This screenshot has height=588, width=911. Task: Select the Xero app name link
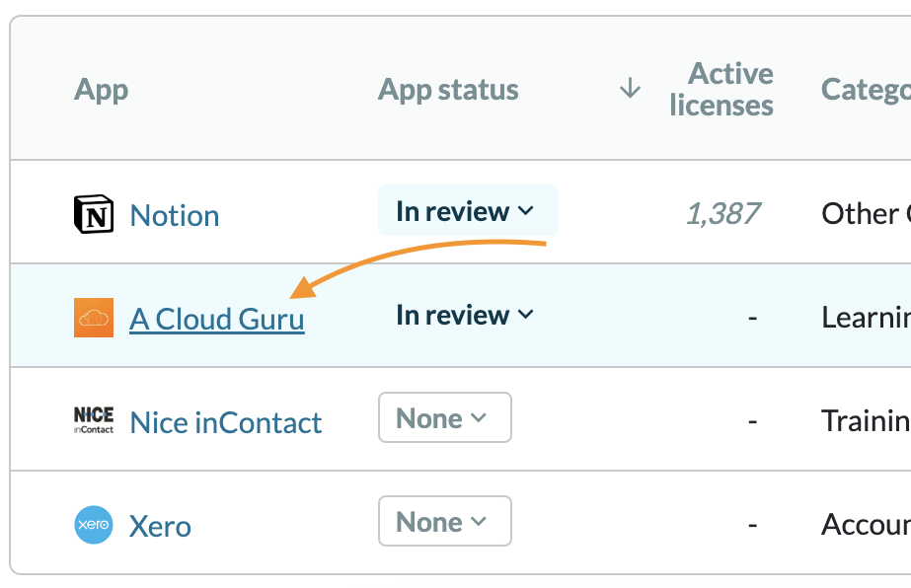click(160, 527)
